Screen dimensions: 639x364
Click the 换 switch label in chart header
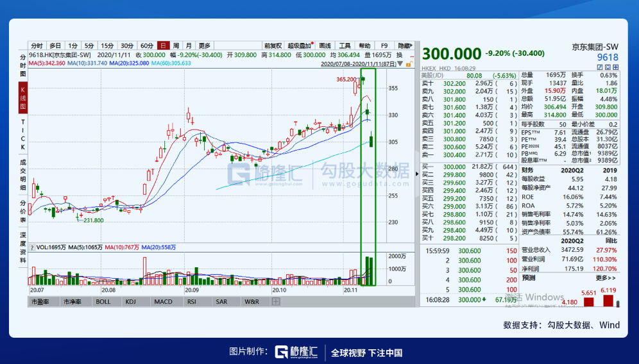click(x=400, y=55)
